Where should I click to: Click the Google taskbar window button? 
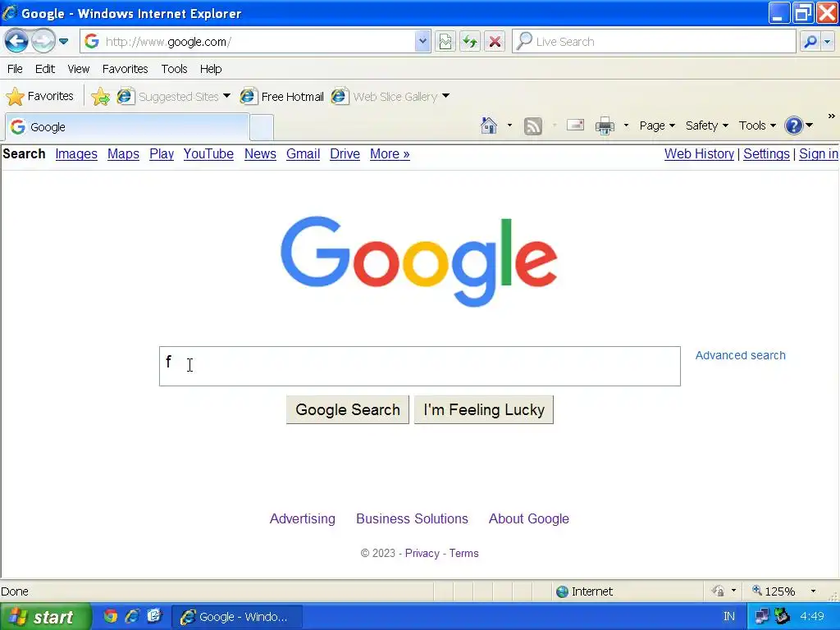(237, 617)
